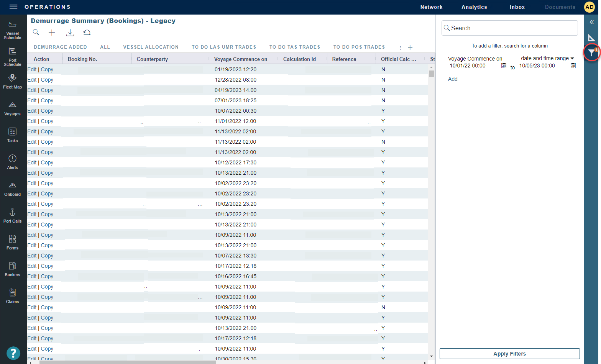Click the filter column Search field

click(510, 28)
